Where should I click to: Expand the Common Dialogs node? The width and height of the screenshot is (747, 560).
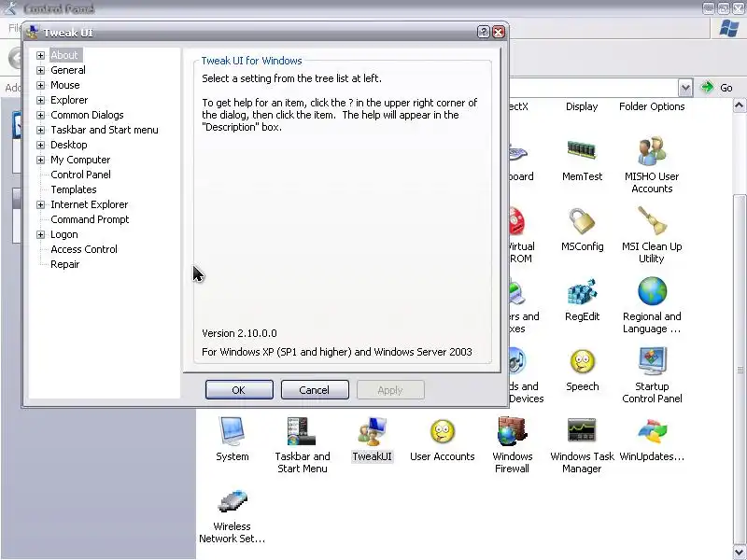pyautogui.click(x=40, y=115)
